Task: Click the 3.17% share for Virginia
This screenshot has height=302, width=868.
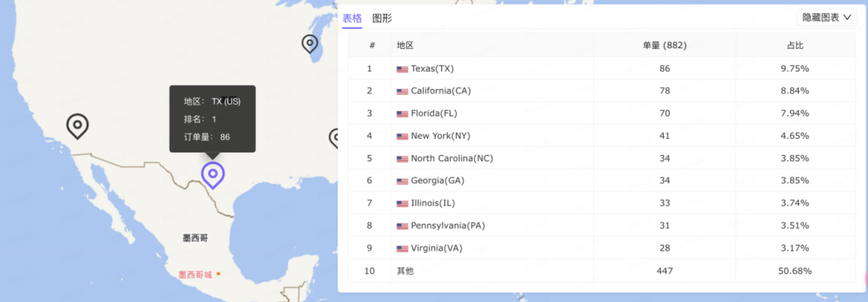Action: 795,248
